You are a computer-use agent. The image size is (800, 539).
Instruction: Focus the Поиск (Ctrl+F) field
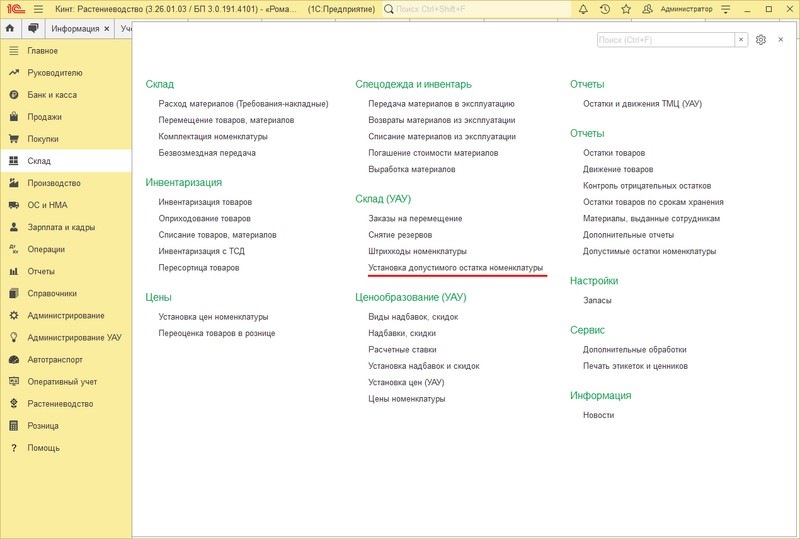(666, 40)
